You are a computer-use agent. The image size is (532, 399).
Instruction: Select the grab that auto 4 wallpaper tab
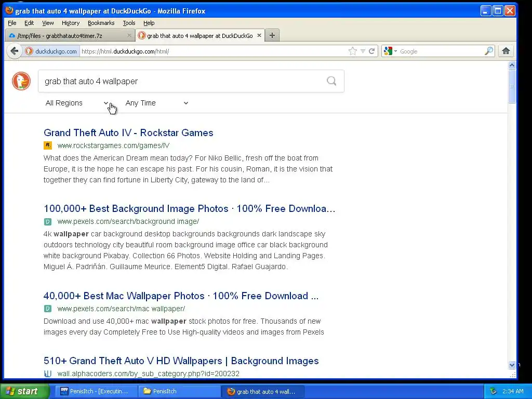pos(200,36)
